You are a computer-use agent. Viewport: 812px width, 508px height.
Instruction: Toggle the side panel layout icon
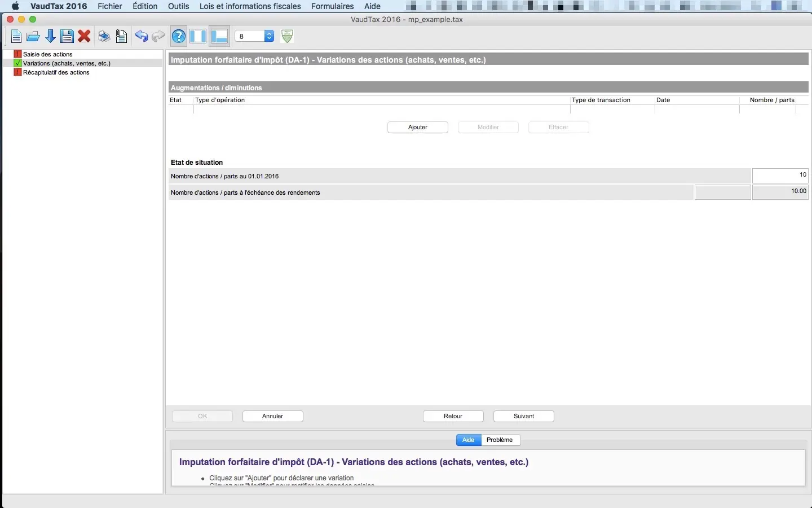pyautogui.click(x=198, y=37)
